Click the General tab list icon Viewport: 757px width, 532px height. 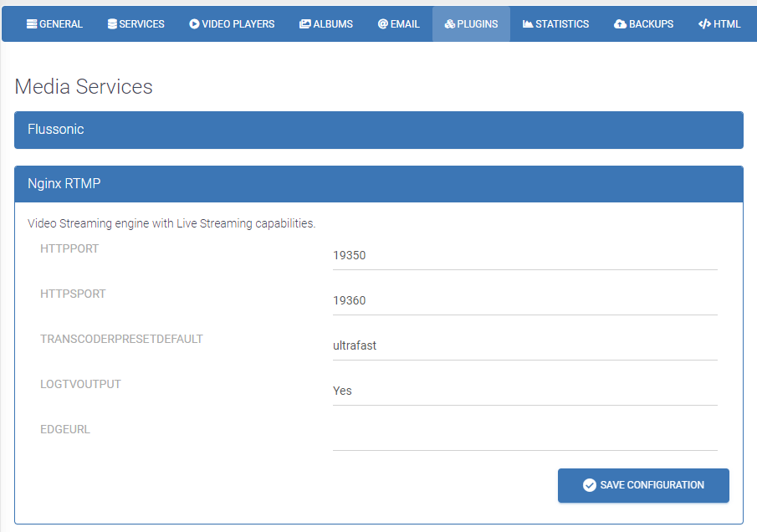32,24
